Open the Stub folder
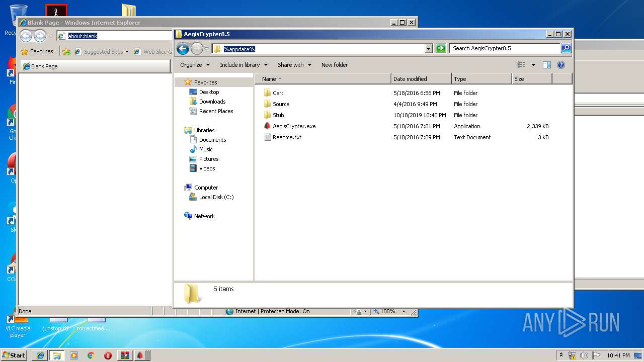644x362 pixels. tap(278, 115)
